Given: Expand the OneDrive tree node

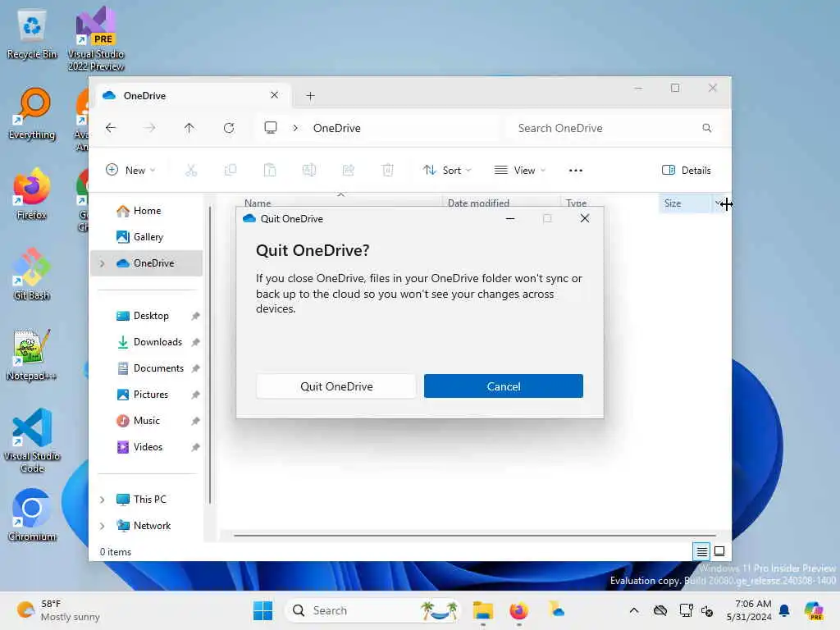Looking at the screenshot, I should (x=103, y=263).
